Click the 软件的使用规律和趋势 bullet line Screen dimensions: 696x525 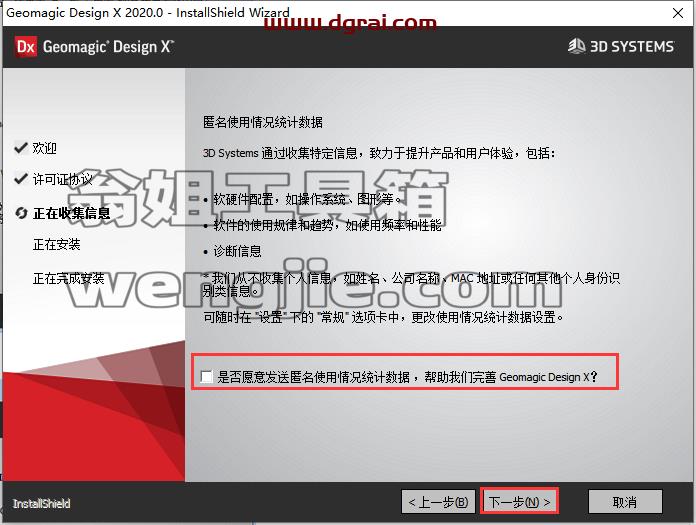coord(328,225)
